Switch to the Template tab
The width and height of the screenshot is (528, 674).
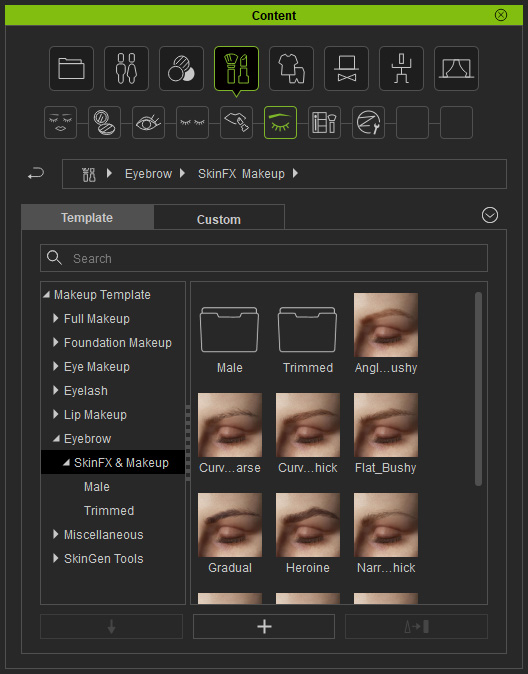click(x=87, y=218)
